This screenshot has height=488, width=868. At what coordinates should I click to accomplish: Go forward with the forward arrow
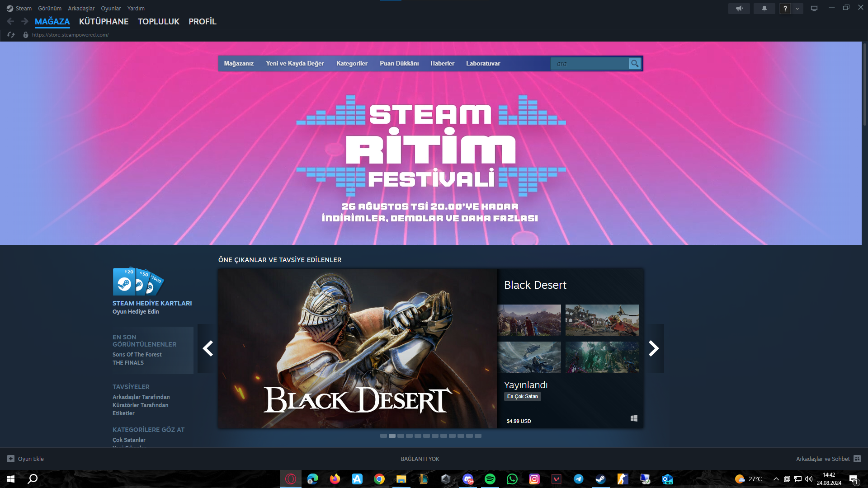pyautogui.click(x=25, y=21)
